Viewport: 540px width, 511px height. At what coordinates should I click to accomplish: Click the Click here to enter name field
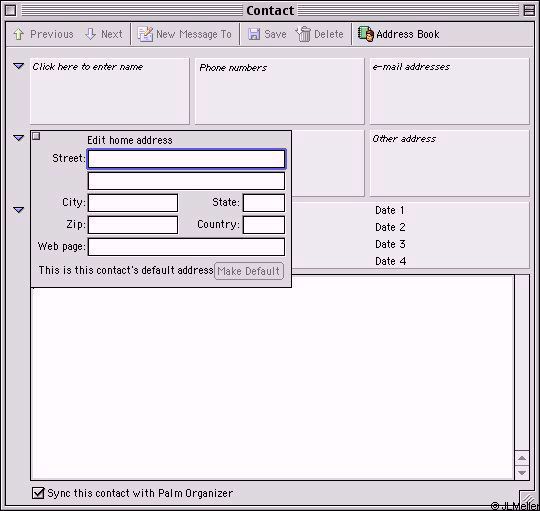[x=110, y=91]
